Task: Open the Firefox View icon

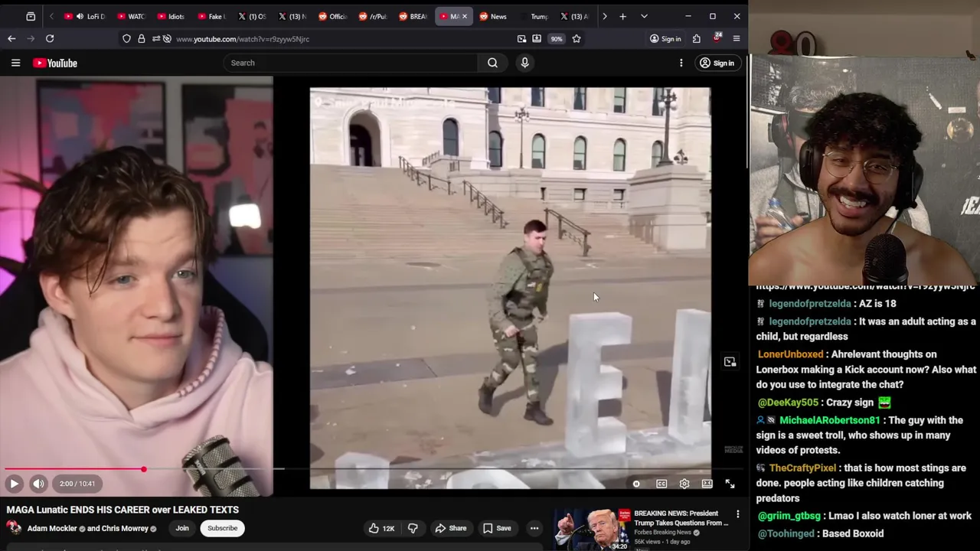Action: [x=31, y=16]
